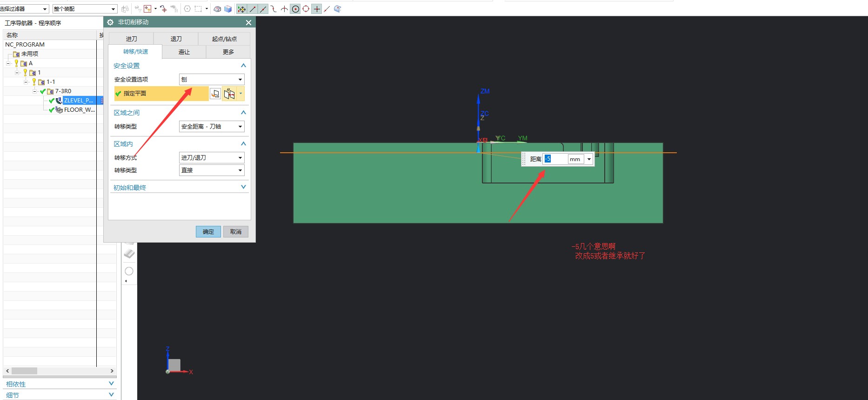
Task: Toggle quadrant point snapping
Action: pos(306,9)
